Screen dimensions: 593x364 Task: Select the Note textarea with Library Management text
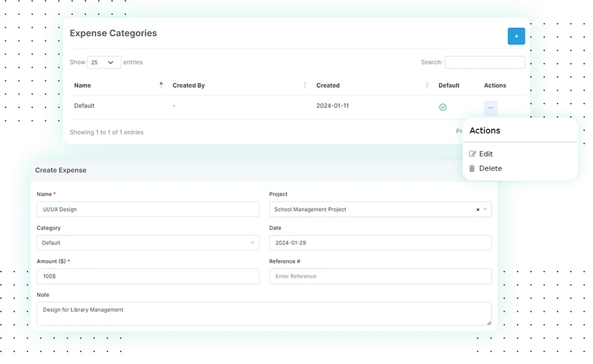264,313
